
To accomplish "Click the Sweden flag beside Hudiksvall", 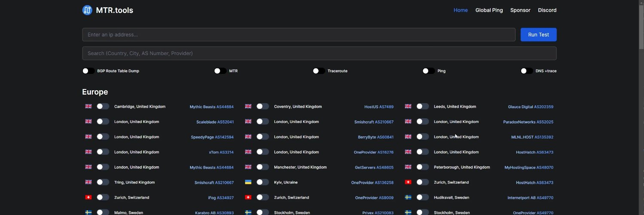I will (x=408, y=197).
